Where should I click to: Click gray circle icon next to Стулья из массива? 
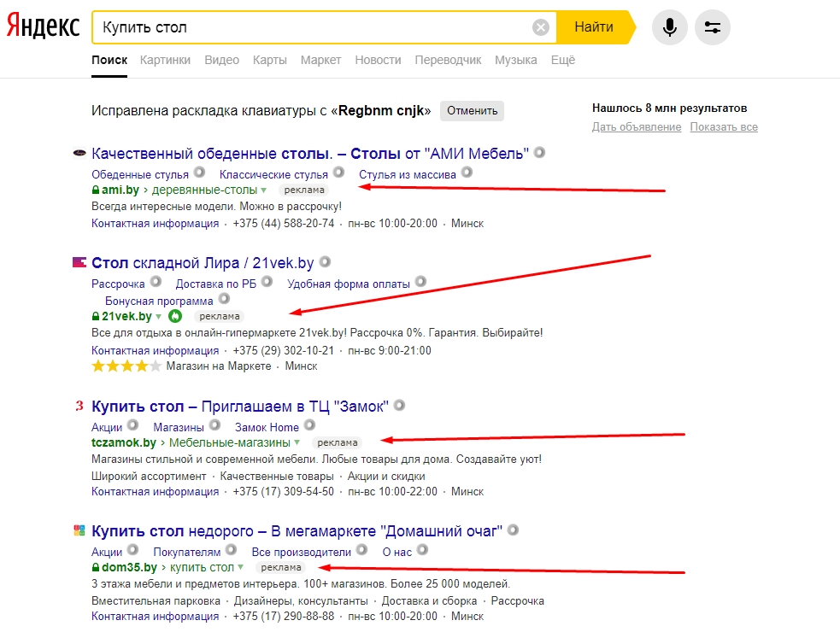467,173
